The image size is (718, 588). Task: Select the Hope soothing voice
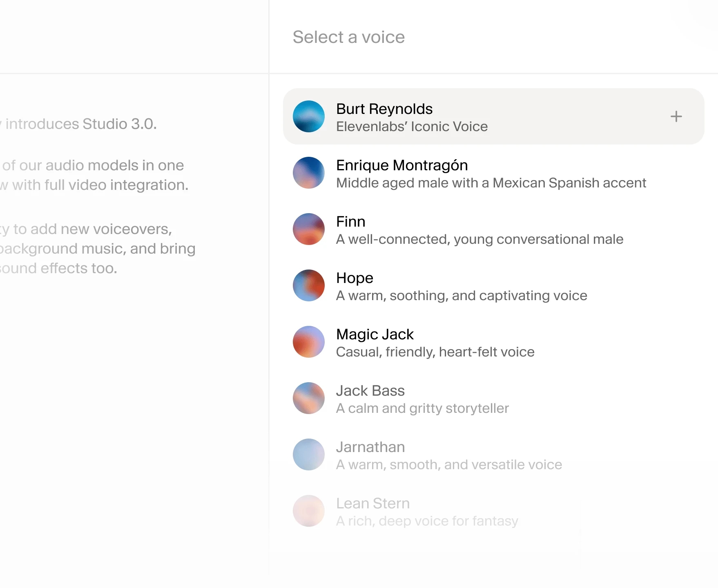point(449,285)
